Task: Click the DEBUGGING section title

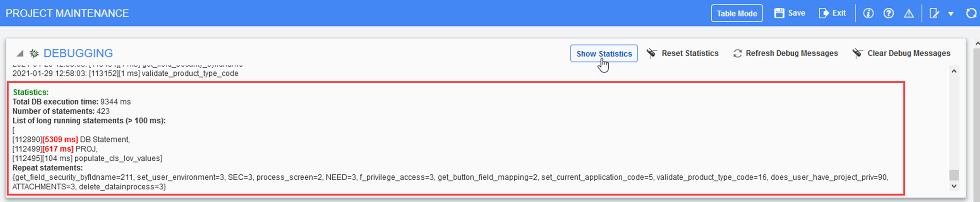Action: coord(78,53)
